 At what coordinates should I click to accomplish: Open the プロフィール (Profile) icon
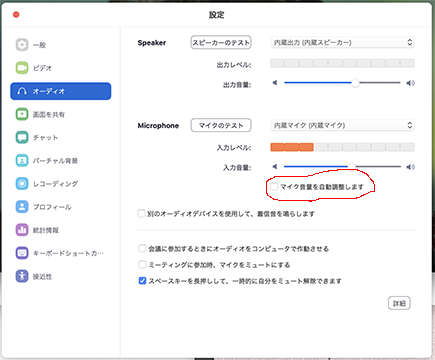[22, 207]
